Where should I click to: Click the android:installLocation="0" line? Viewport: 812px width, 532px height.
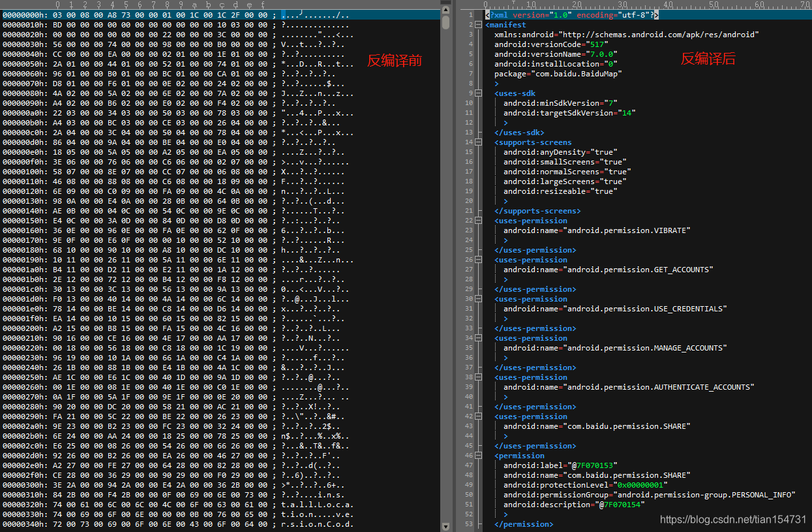[556, 64]
